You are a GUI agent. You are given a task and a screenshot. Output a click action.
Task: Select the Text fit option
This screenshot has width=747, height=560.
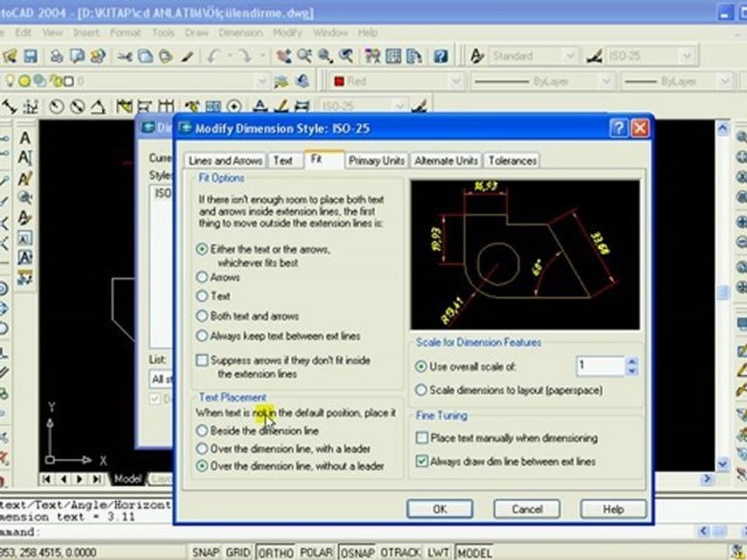click(x=202, y=296)
